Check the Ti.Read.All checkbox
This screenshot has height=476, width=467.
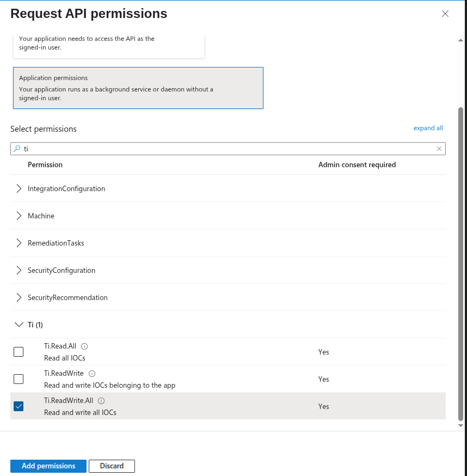[x=19, y=352]
